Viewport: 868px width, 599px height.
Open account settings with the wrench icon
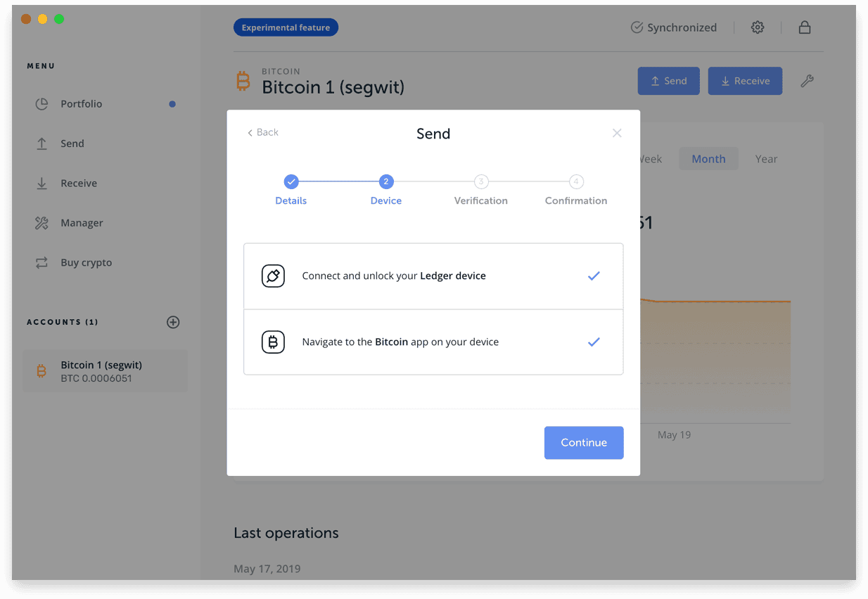pos(808,81)
